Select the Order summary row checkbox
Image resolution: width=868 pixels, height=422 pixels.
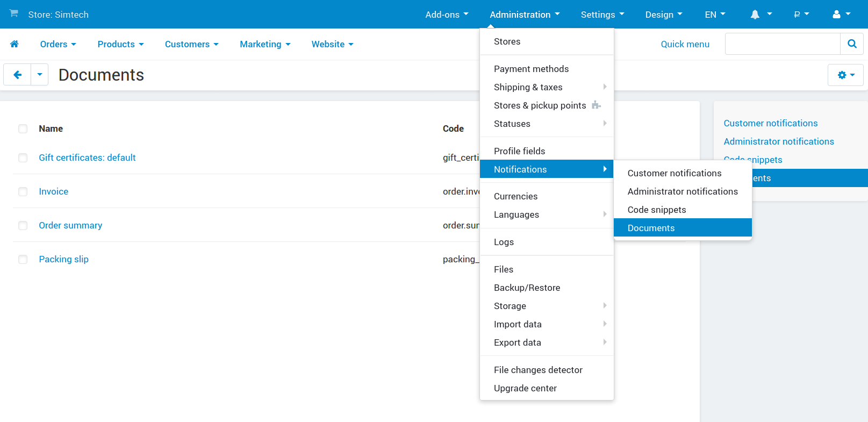23,225
